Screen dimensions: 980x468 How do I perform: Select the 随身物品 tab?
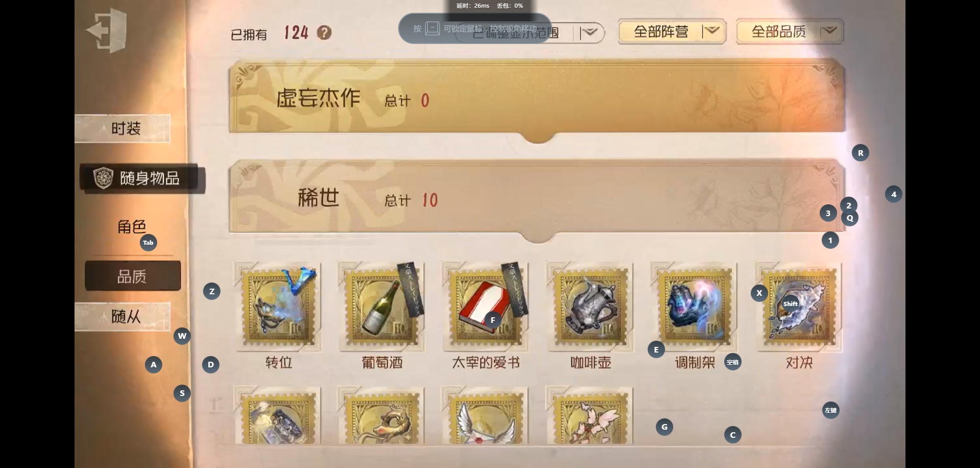142,178
